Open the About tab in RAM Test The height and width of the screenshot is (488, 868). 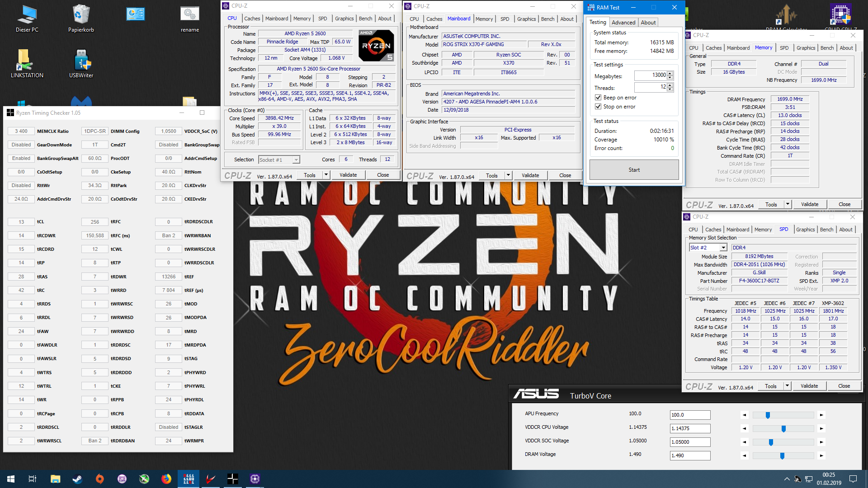tap(648, 23)
